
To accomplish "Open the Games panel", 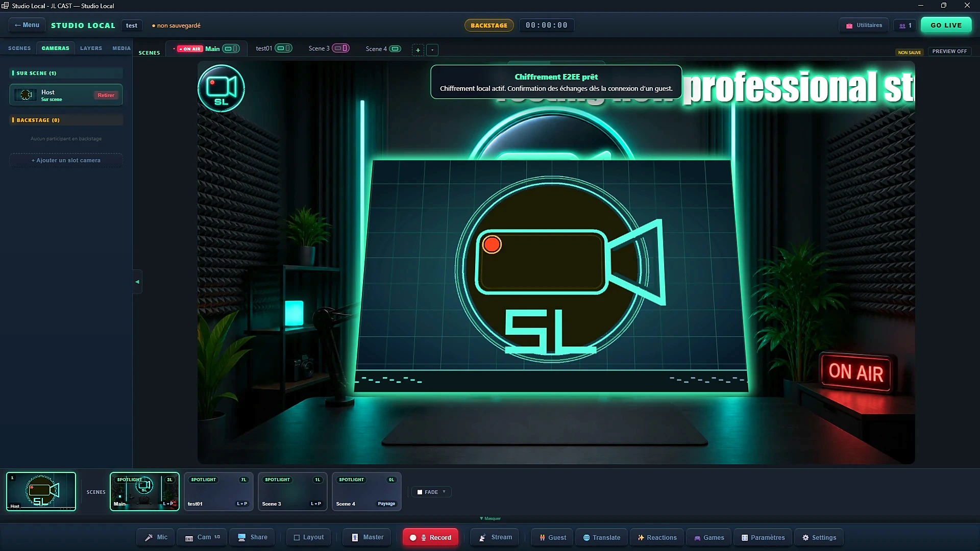I will pyautogui.click(x=708, y=537).
